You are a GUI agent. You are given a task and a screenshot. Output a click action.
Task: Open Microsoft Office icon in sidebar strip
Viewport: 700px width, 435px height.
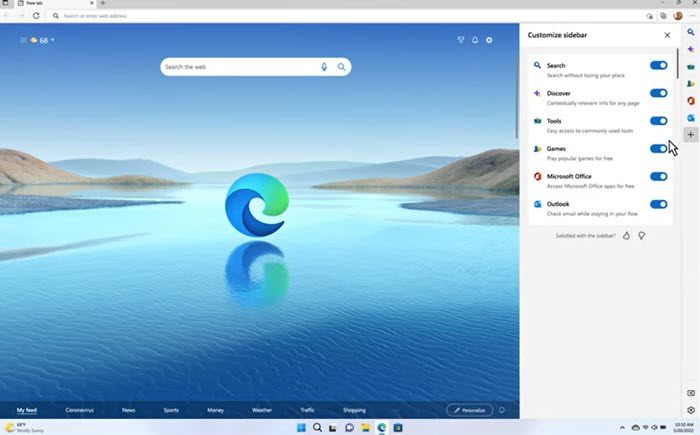click(691, 100)
